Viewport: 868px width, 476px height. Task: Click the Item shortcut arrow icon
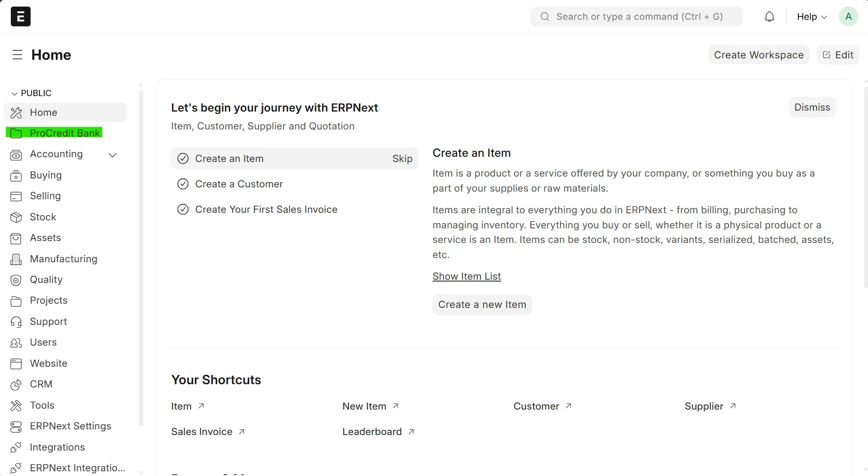(x=201, y=406)
